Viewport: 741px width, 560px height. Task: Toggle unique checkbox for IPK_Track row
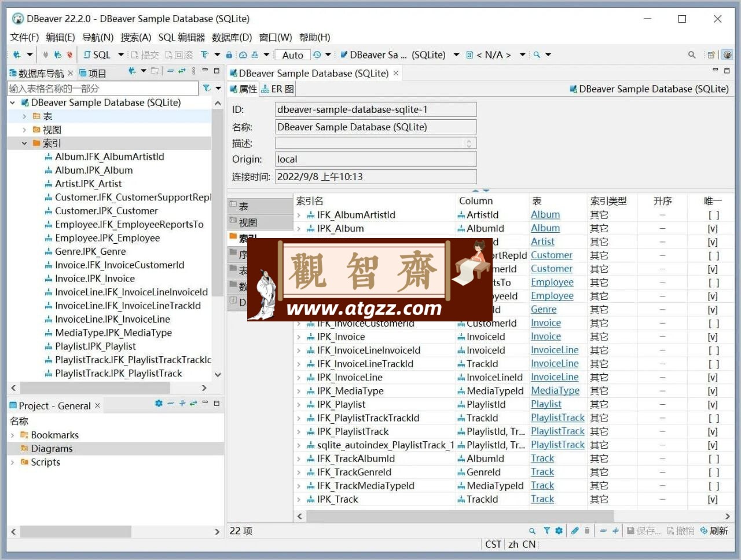coord(713,499)
